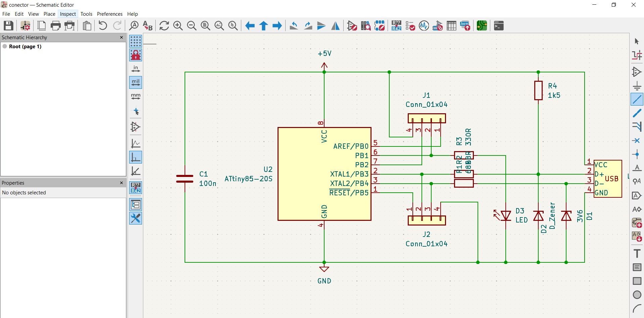Save the schematic with the floppy disk icon
This screenshot has width=644, height=318.
(8, 25)
